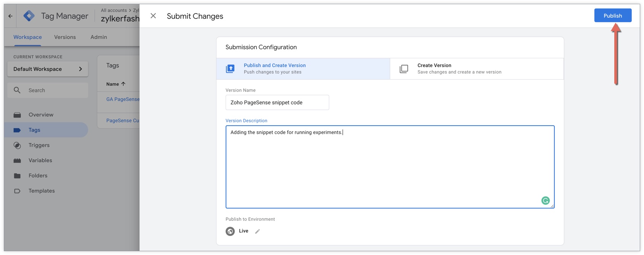Click the Tag Manager diamond logo
The image size is (644, 255).
coord(29,16)
